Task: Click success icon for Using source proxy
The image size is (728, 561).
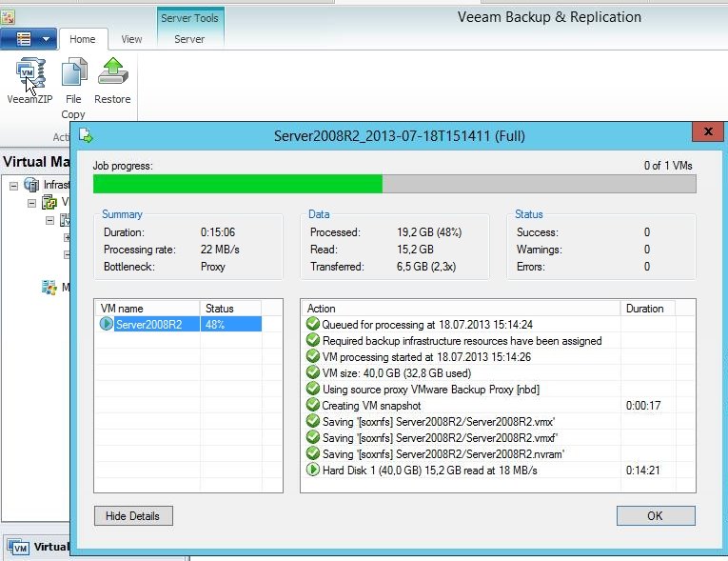Action: [x=313, y=389]
